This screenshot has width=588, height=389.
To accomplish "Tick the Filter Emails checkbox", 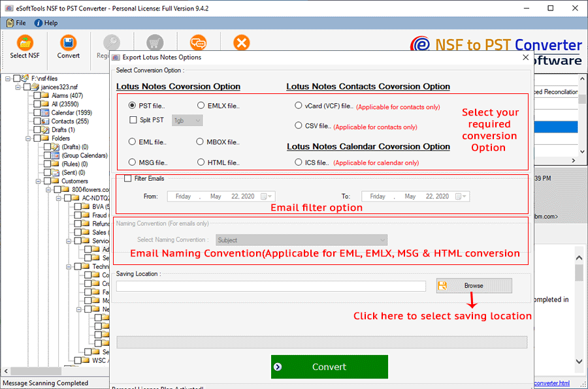I will [x=127, y=178].
